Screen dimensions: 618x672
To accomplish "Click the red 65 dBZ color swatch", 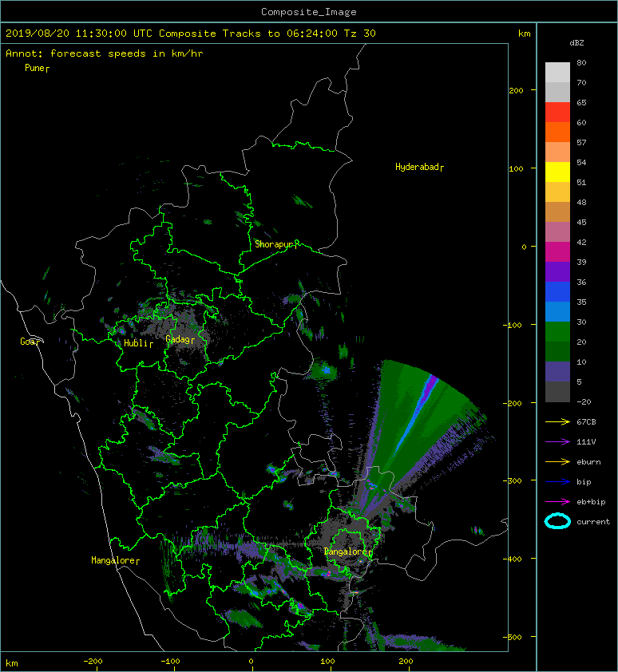I will 557,113.
